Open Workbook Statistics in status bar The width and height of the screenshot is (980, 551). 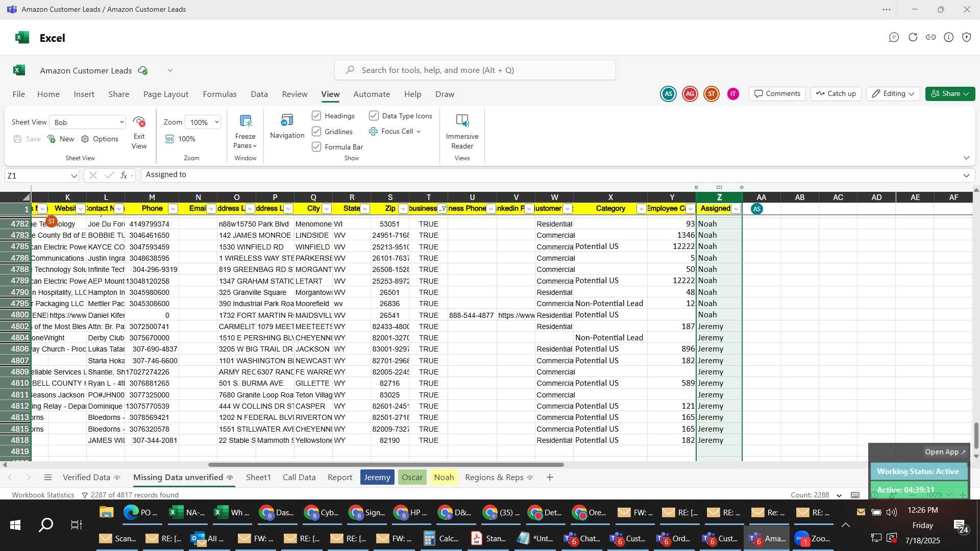click(x=43, y=495)
